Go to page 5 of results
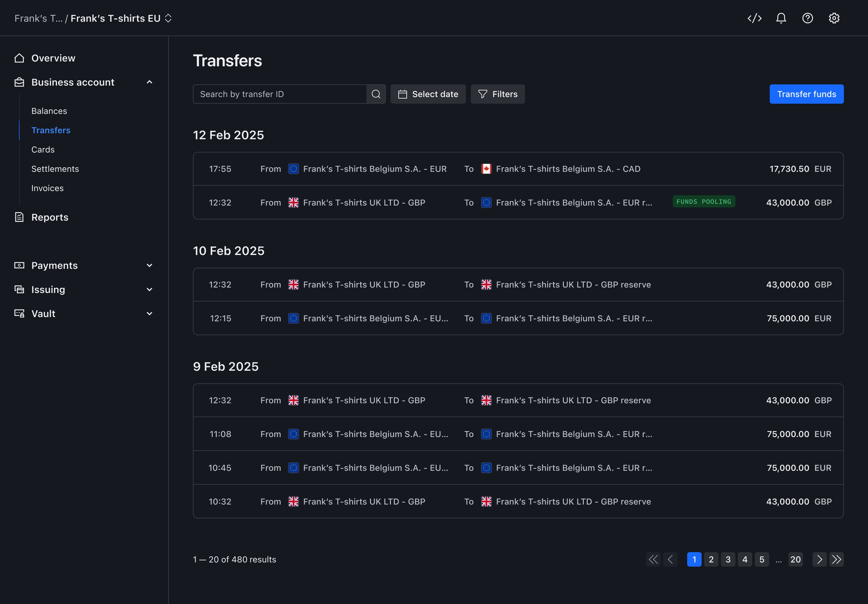 point(762,559)
